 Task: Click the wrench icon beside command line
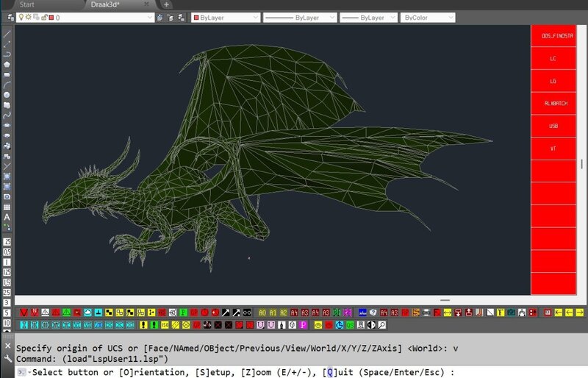point(7,359)
